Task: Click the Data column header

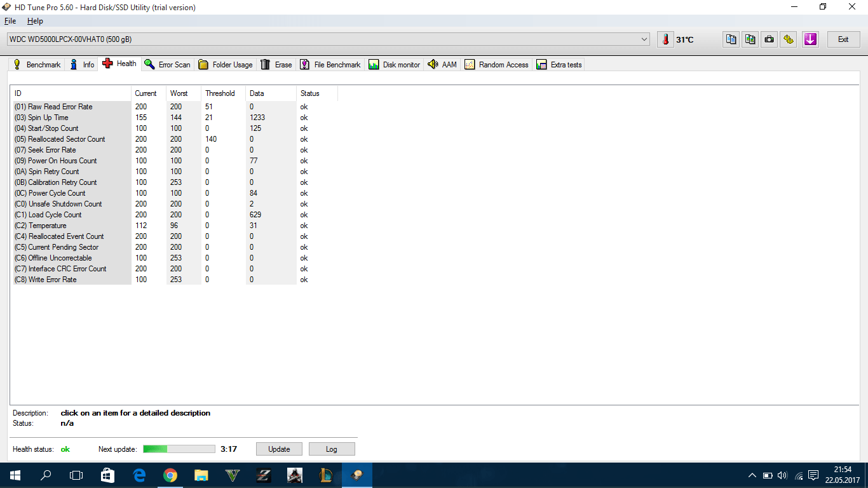Action: pos(271,93)
